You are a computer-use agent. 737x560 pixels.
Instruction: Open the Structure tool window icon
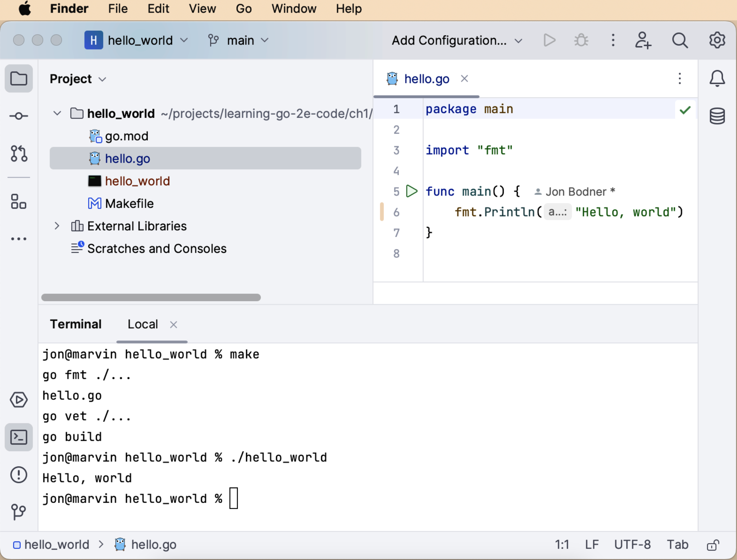(x=19, y=202)
